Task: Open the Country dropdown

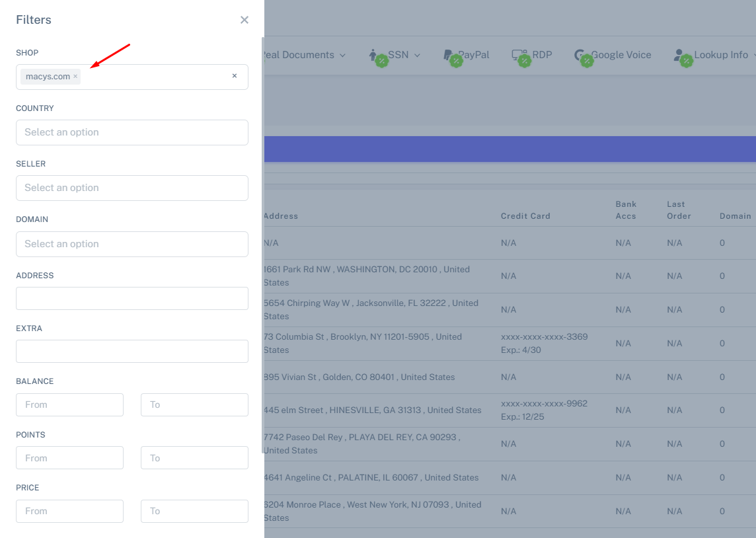Action: tap(132, 132)
